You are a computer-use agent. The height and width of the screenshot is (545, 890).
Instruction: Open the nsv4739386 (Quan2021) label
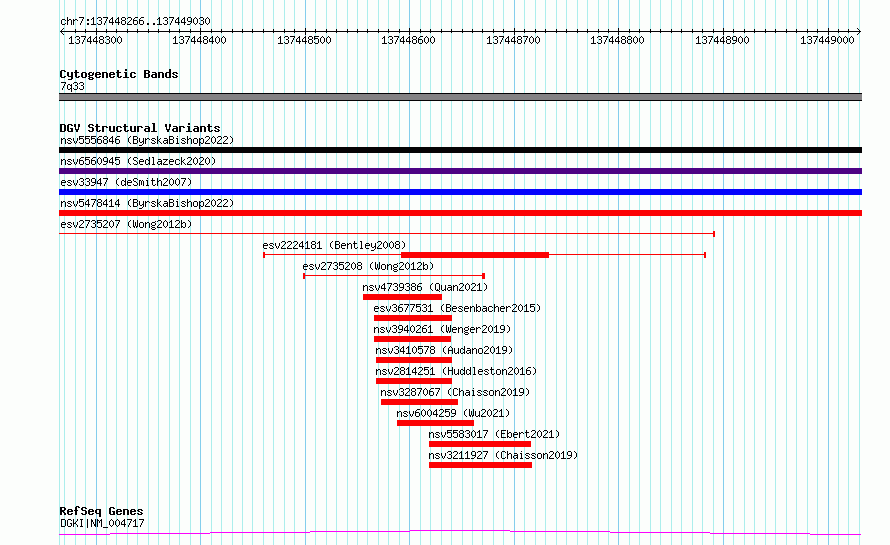pyautogui.click(x=425, y=287)
